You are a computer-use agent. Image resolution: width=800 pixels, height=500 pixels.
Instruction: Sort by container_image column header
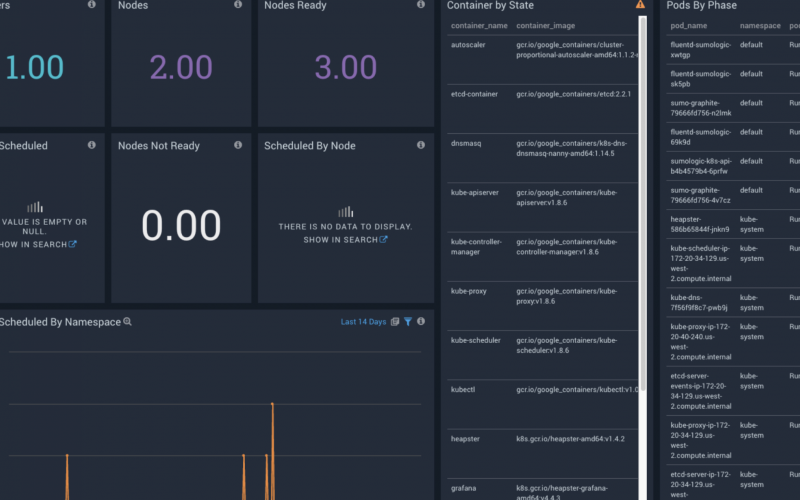pos(546,25)
